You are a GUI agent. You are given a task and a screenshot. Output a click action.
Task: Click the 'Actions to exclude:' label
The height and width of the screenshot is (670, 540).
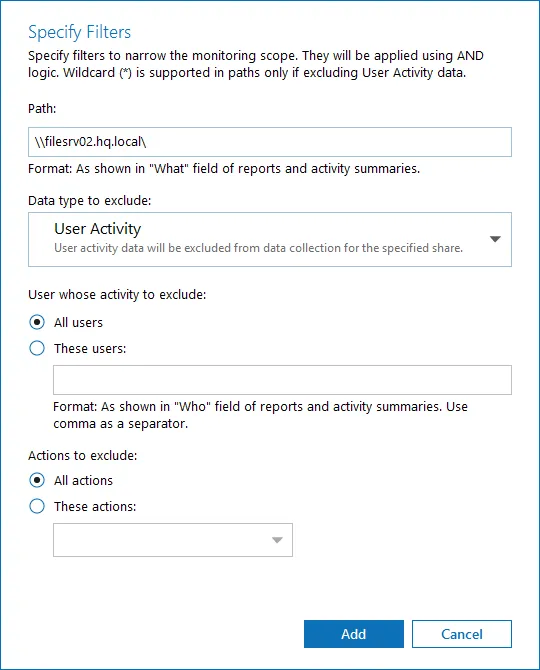click(x=83, y=455)
